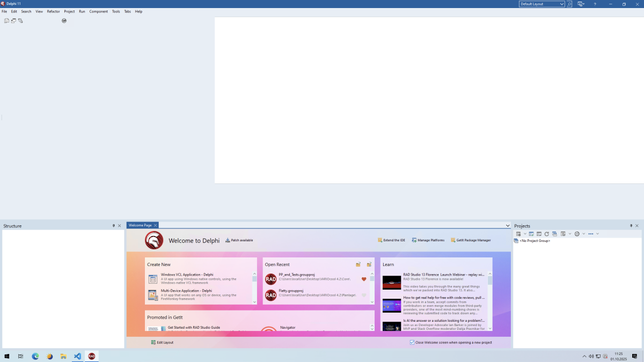Click the Edit Layout button
Screen dimensions: 644x362
click(x=162, y=342)
